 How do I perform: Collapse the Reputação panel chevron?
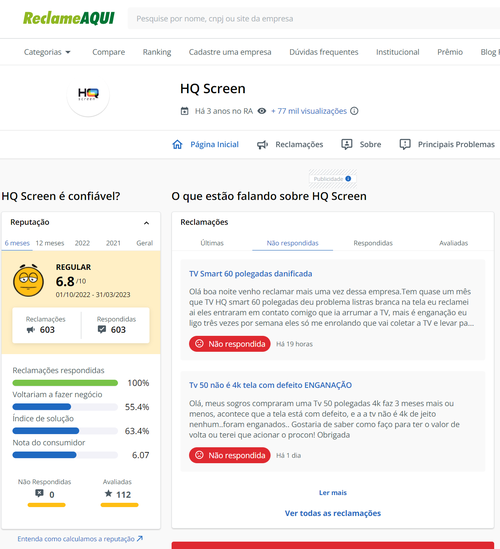click(x=146, y=223)
